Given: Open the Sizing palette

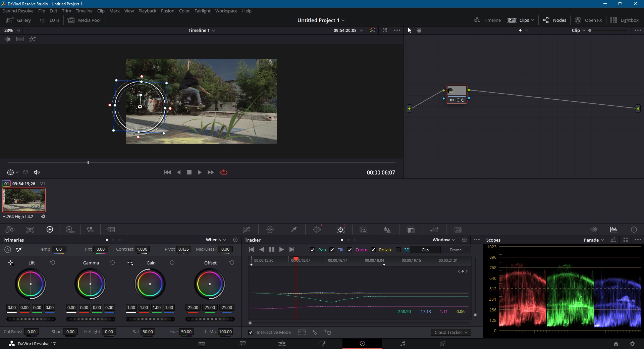Looking at the screenshot, I should coord(434,230).
